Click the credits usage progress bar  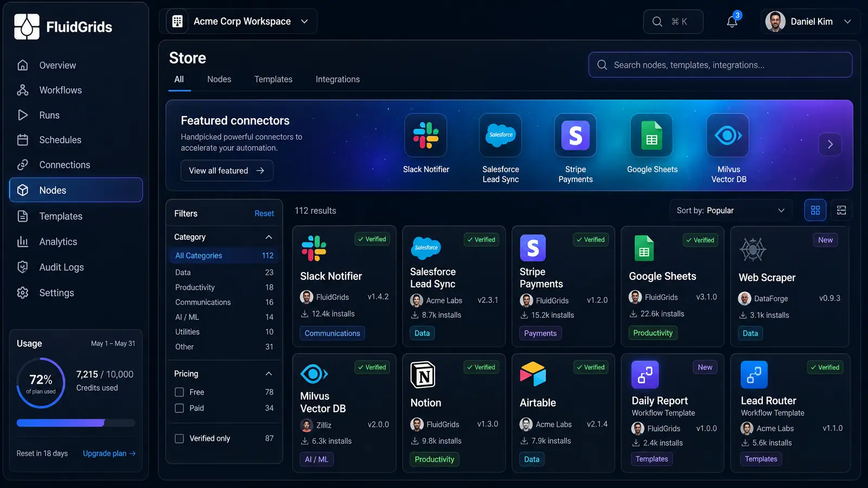pos(76,423)
